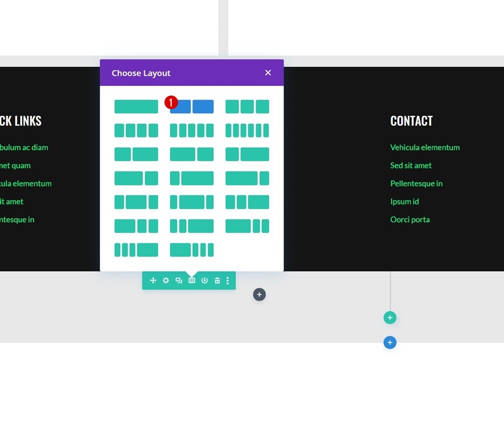Click the Sed sit amet link
The image size is (504, 423).
pyautogui.click(x=411, y=165)
